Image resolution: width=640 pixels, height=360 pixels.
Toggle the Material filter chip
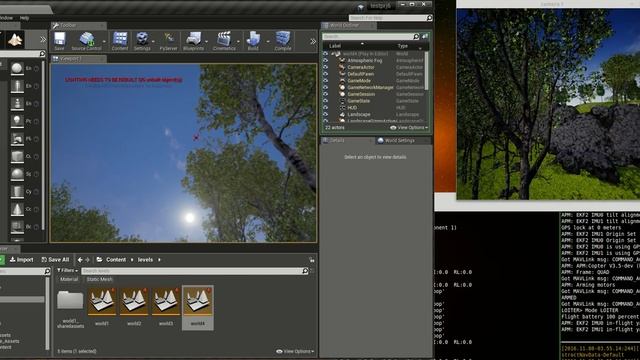click(x=69, y=280)
